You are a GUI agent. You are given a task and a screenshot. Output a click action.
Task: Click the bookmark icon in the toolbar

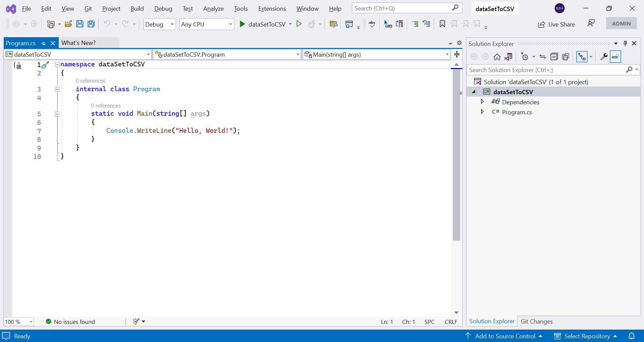point(442,24)
